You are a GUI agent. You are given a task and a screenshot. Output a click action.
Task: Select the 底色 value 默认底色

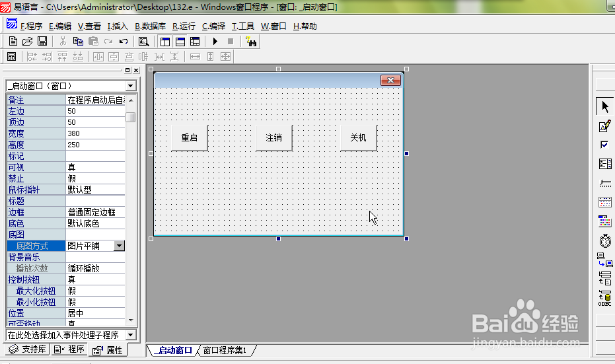click(x=95, y=223)
